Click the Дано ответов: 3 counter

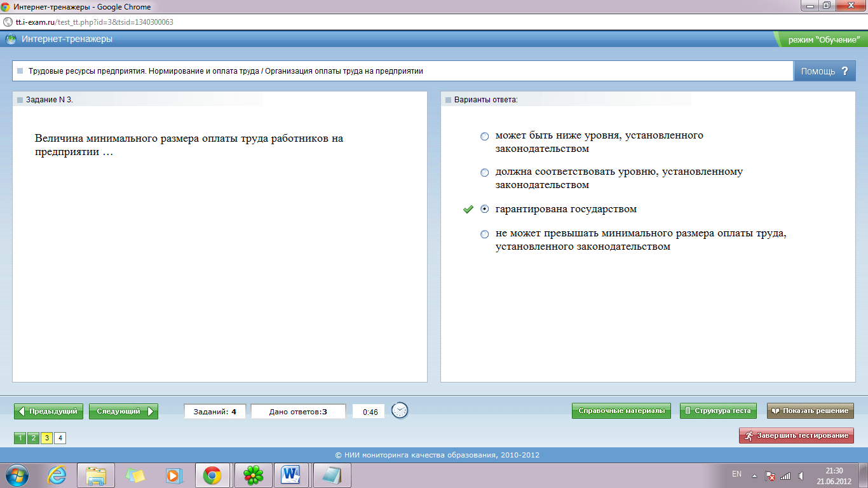coord(299,412)
